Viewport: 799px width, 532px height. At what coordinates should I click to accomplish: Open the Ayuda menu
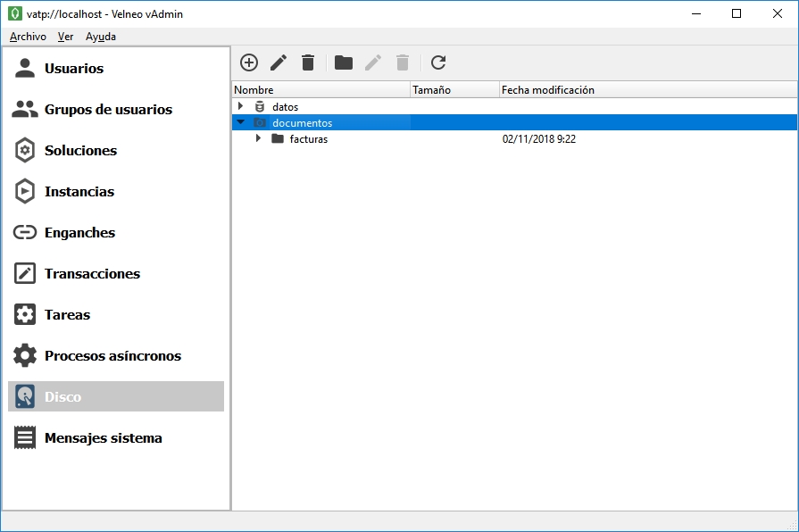click(101, 37)
